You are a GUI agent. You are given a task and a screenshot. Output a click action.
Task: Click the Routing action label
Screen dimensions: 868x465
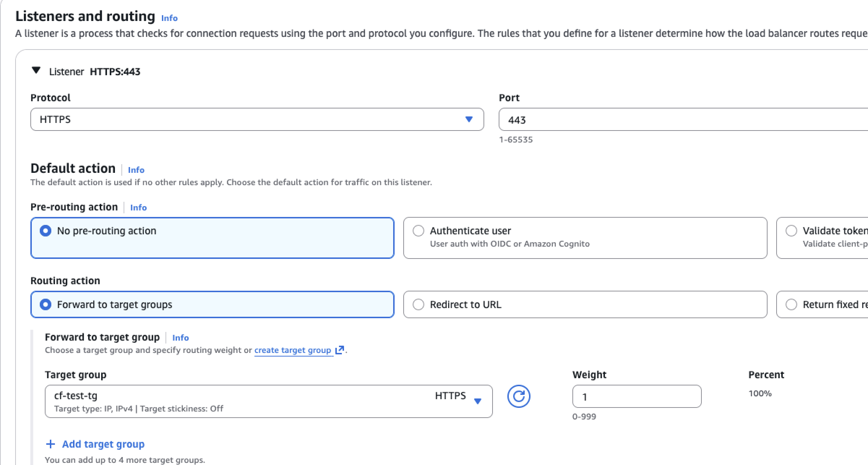click(x=65, y=281)
